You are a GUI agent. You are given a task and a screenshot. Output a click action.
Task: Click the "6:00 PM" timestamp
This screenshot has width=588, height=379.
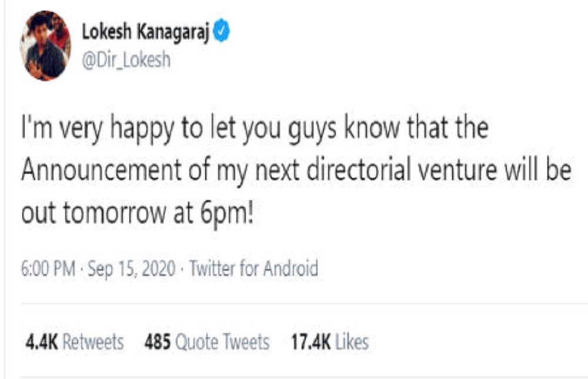coord(48,270)
